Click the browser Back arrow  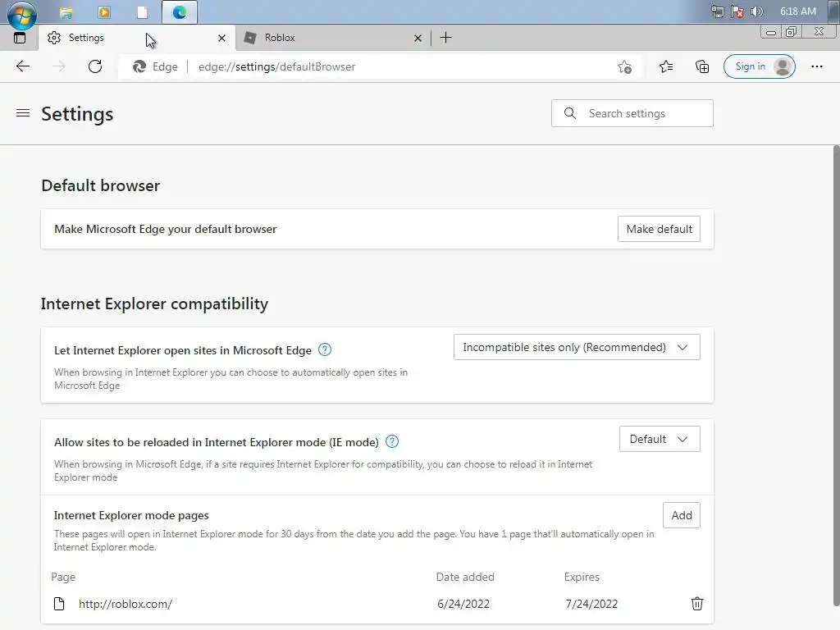(22, 66)
